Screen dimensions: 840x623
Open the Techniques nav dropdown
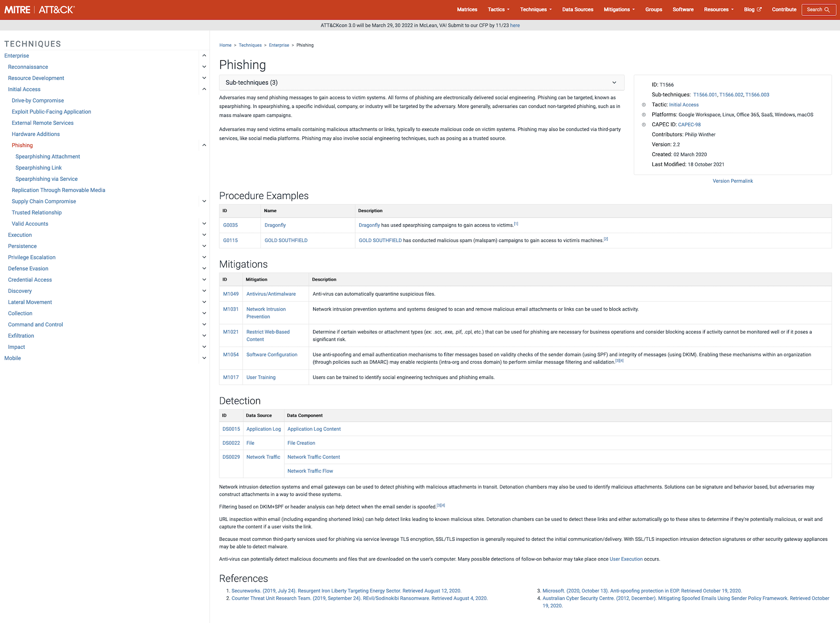536,9
